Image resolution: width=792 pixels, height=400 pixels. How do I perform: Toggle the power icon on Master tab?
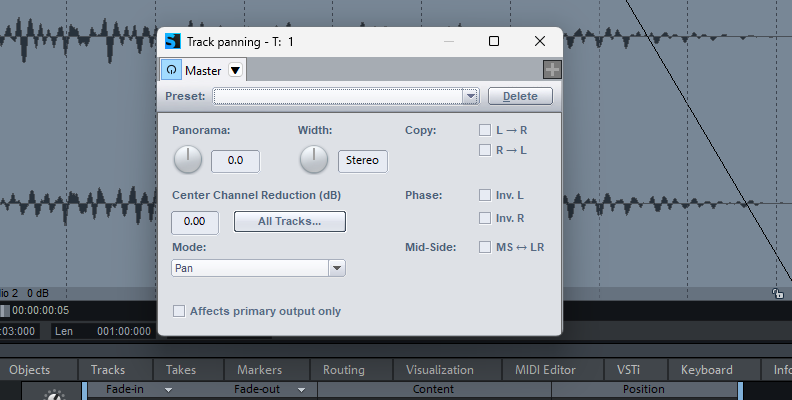(172, 70)
